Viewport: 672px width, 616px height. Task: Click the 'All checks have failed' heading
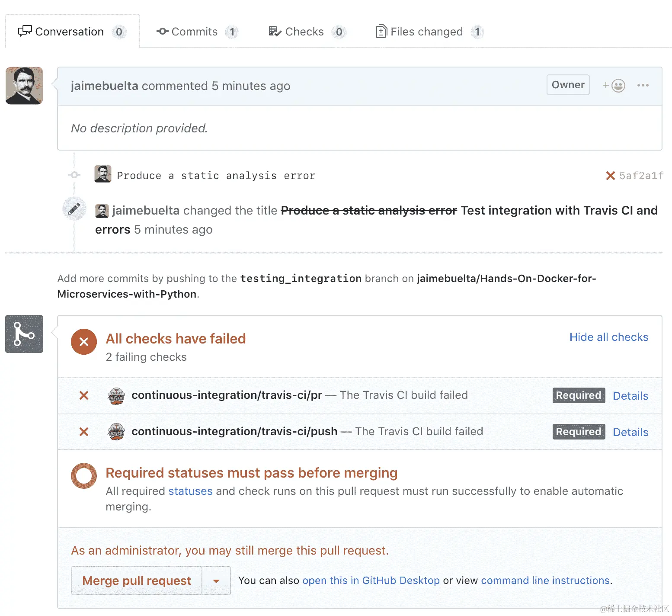[176, 339]
